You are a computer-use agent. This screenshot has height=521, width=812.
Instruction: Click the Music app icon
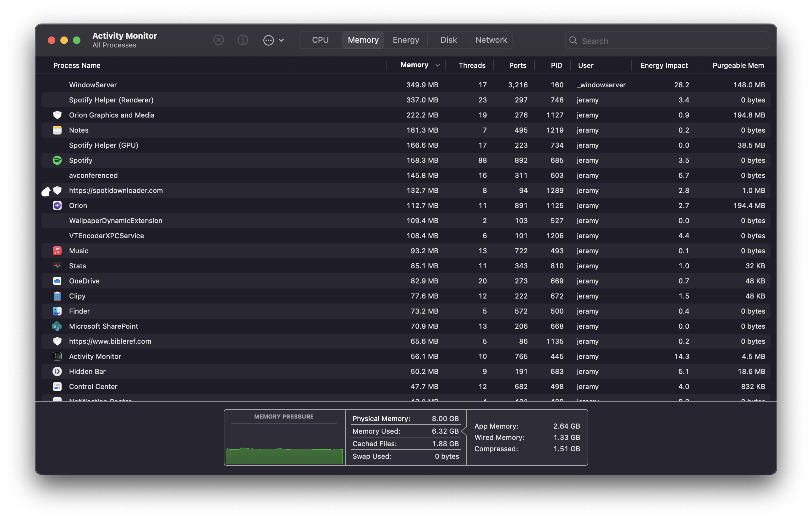(57, 251)
